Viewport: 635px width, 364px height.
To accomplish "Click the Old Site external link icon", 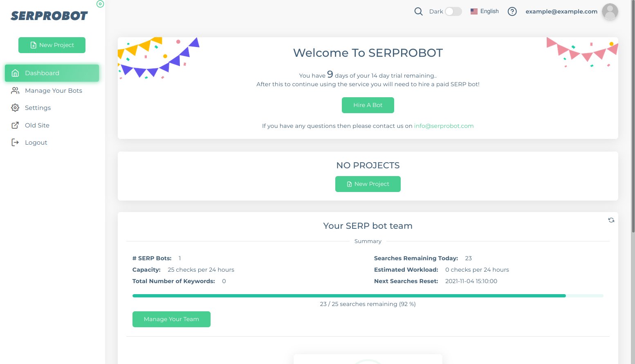I will (x=15, y=125).
